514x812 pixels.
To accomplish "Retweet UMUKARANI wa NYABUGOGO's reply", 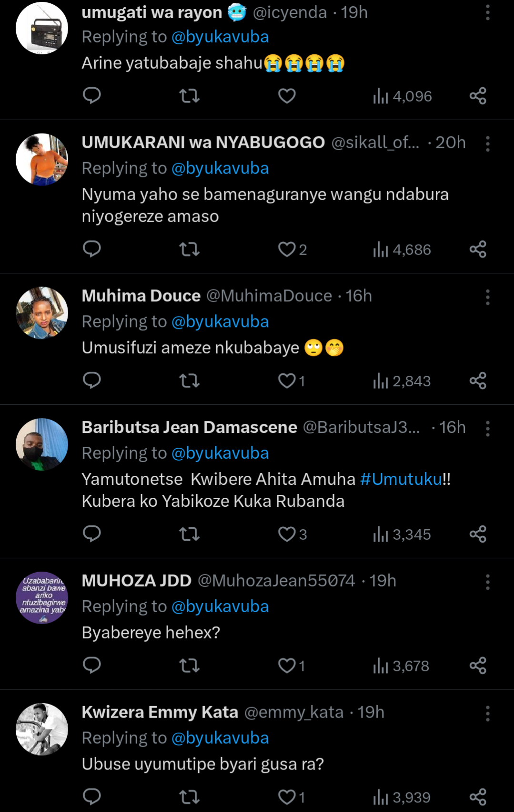I will click(189, 249).
